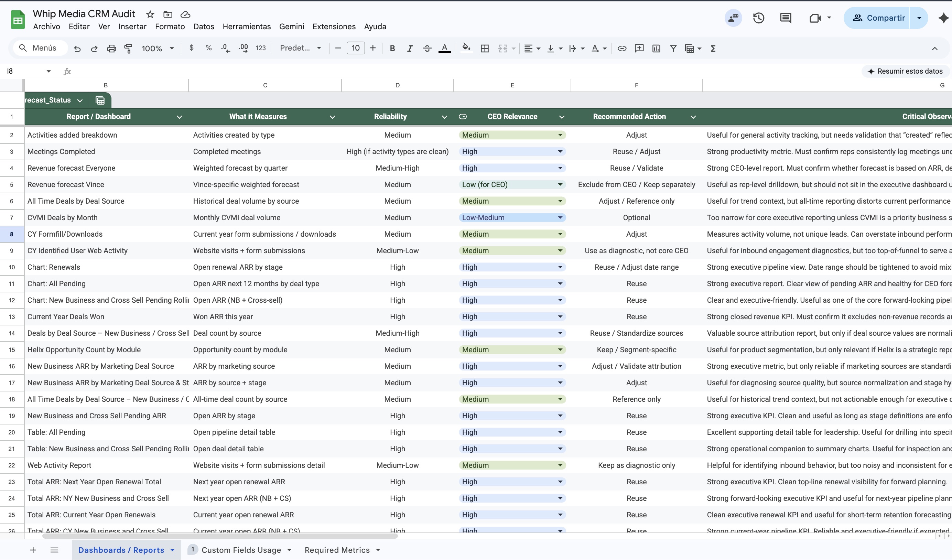
Task: Click the print icon
Action: pyautogui.click(x=111, y=49)
